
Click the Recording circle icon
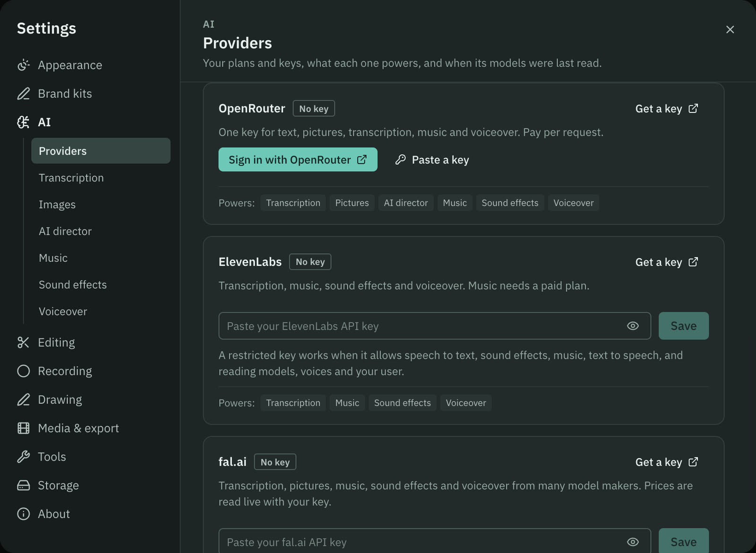pyautogui.click(x=23, y=371)
